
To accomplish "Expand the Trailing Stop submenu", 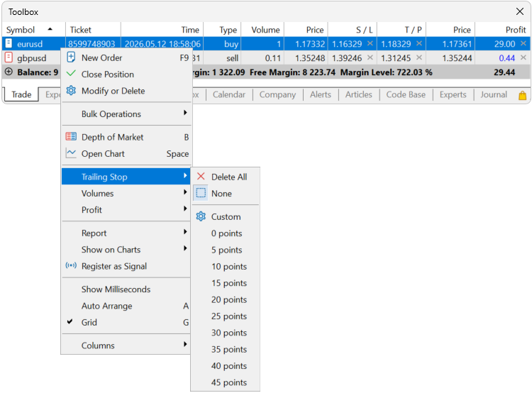I will (126, 177).
